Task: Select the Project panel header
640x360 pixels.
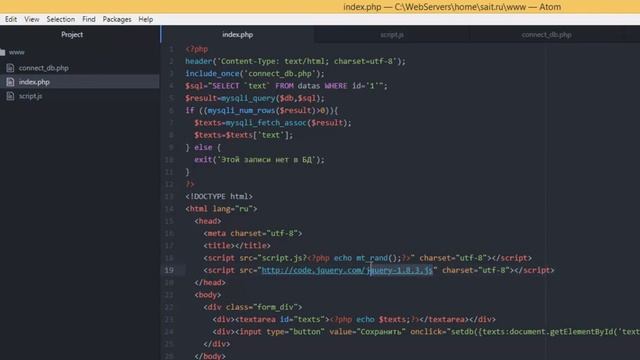Action: [72, 35]
